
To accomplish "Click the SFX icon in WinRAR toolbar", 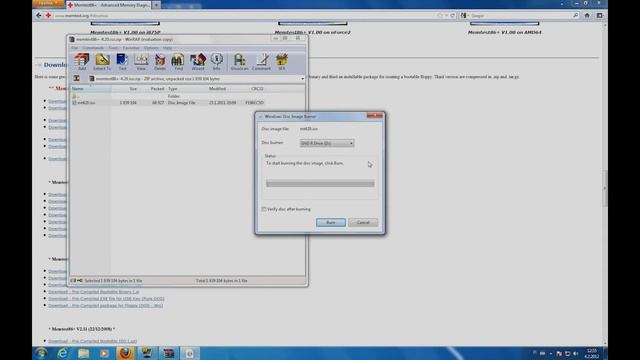I will pos(282,62).
